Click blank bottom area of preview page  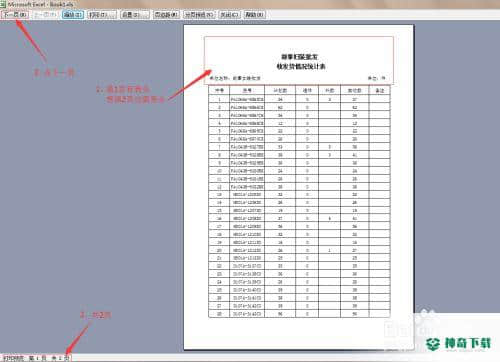click(x=299, y=333)
